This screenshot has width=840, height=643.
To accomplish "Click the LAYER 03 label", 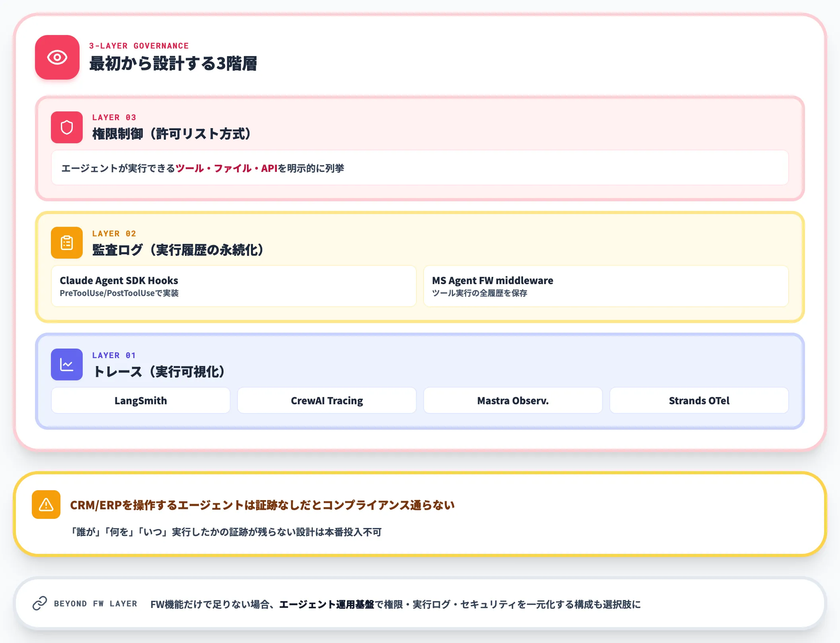I will (114, 117).
